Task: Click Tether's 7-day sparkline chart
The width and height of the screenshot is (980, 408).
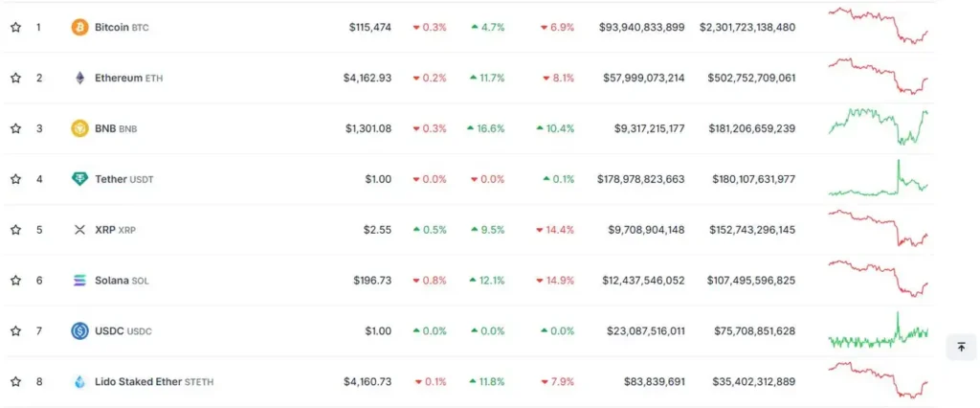Action: 878,179
